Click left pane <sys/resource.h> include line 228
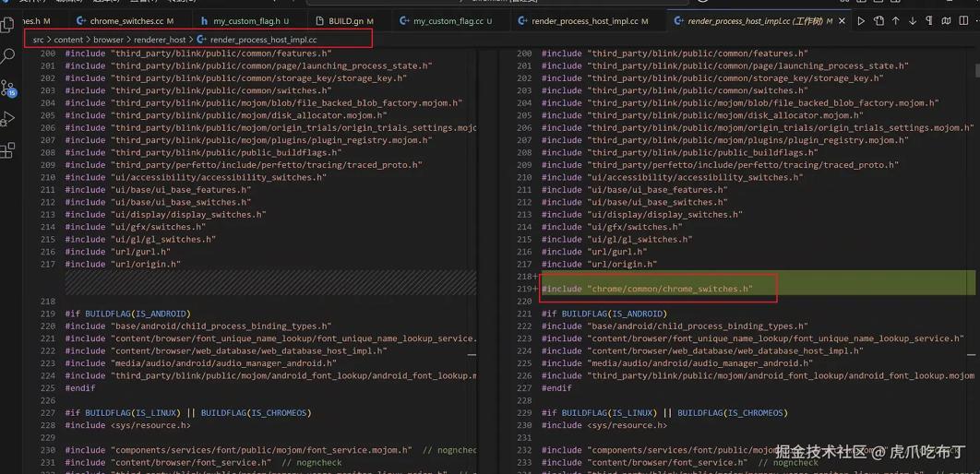The width and height of the screenshot is (980, 474). 127,425
